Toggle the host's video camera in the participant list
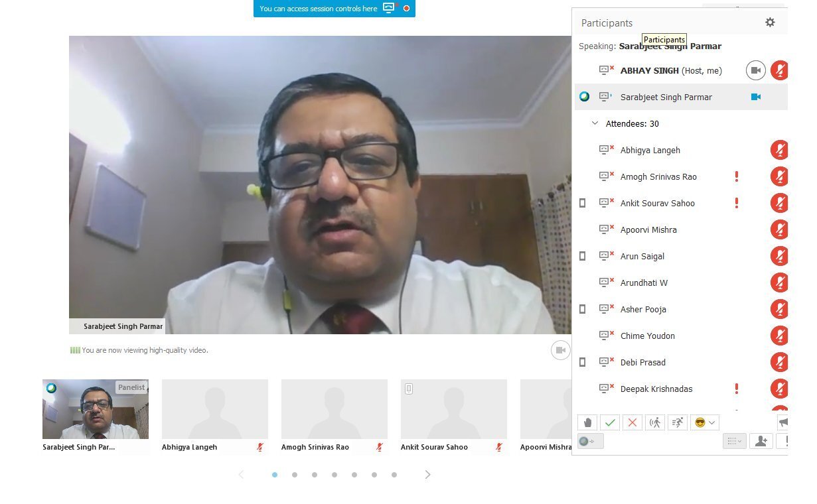The image size is (817, 504). [x=755, y=70]
